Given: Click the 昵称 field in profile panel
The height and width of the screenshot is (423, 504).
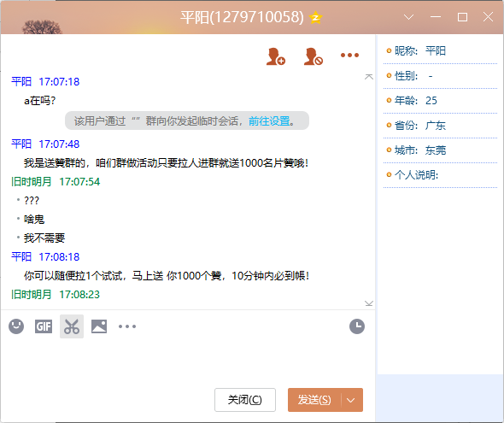Looking at the screenshot, I should tap(440, 50).
